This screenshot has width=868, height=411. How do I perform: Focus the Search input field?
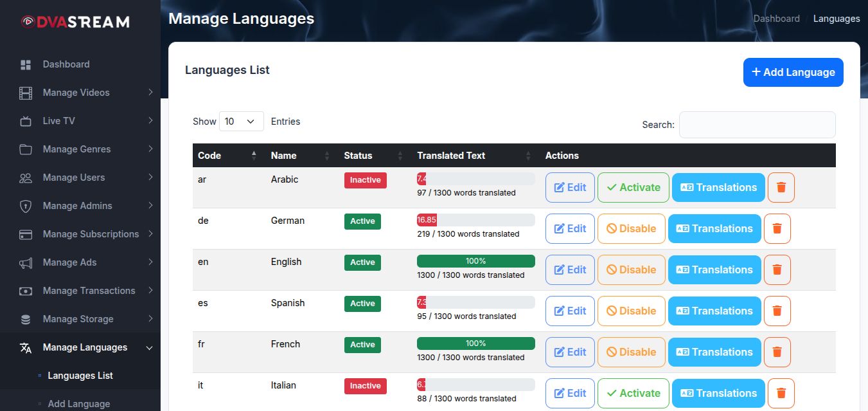click(757, 125)
